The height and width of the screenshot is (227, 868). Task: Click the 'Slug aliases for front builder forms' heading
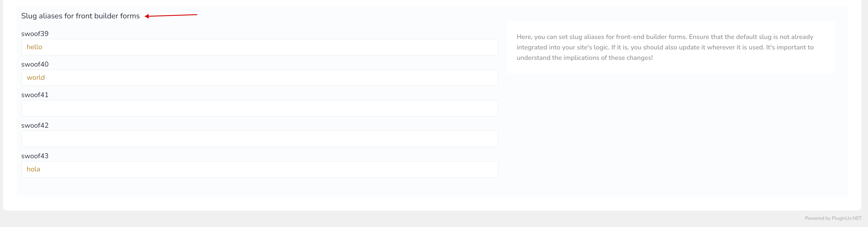(x=80, y=16)
